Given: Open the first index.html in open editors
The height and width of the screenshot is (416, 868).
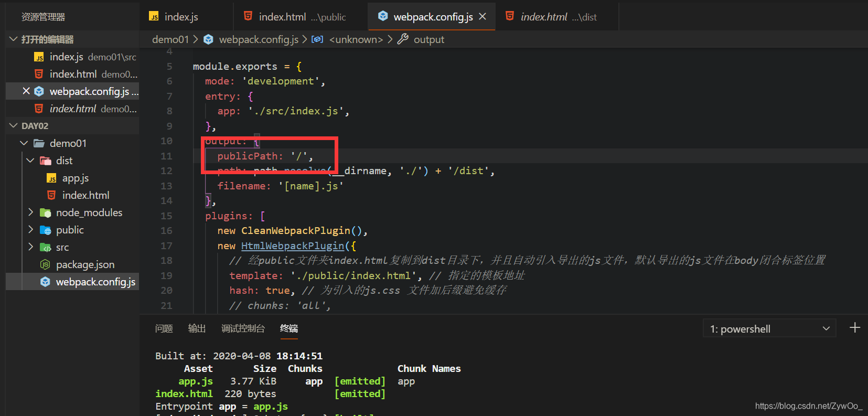Looking at the screenshot, I should click(72, 74).
